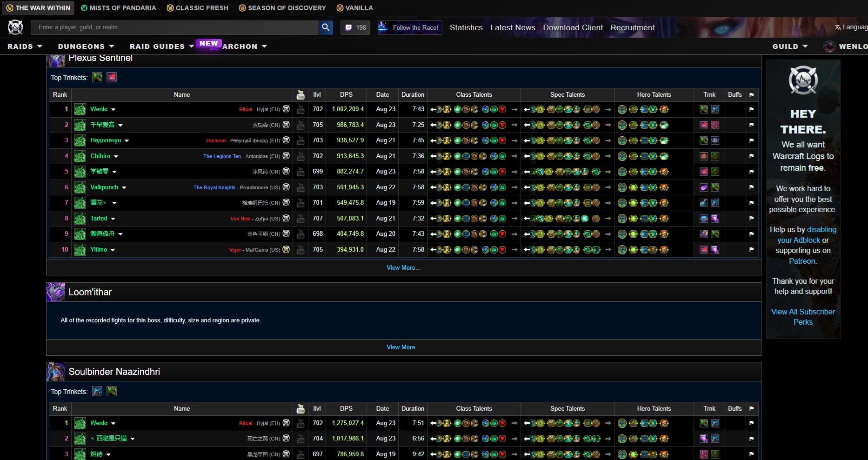Click the Warcraft Logs ad panel logo
Screen dimensions: 868x460
tap(803, 80)
